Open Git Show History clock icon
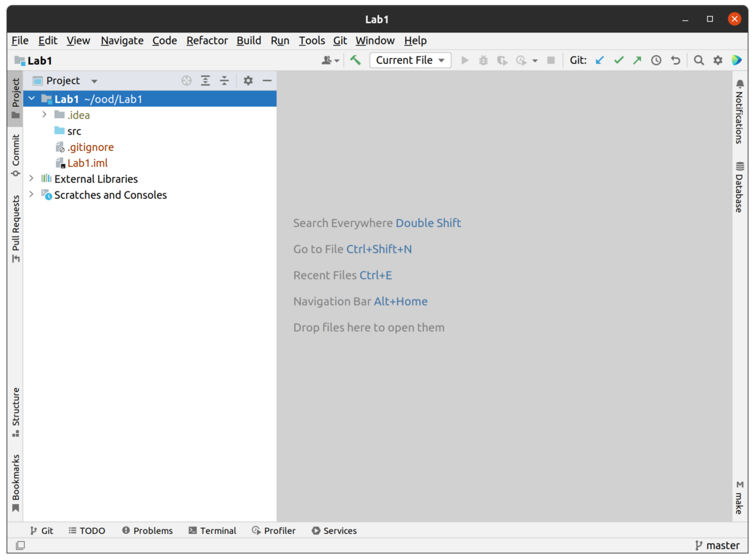Screen dimensions: 755x560 656,60
